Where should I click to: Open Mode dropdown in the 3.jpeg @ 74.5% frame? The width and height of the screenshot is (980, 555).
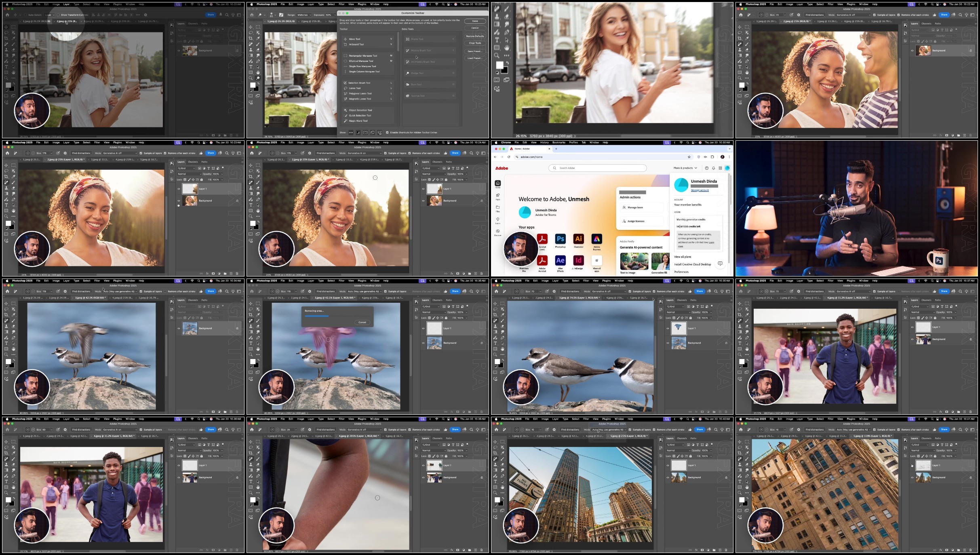point(609,291)
